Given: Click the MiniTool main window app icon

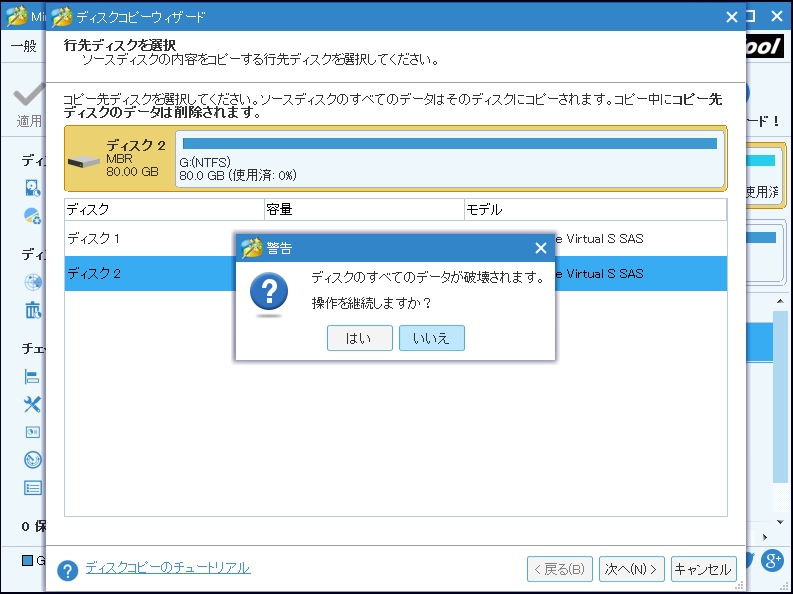Looking at the screenshot, I should (x=16, y=17).
